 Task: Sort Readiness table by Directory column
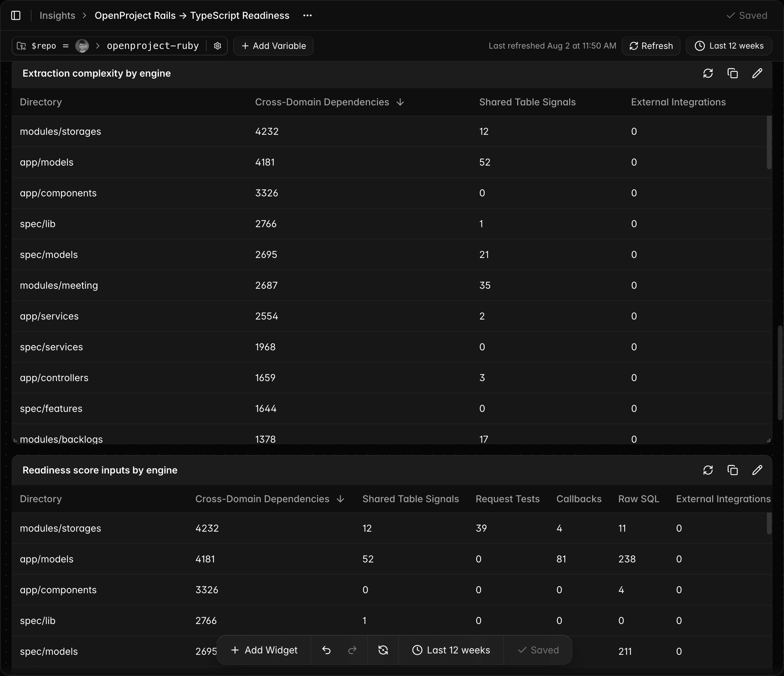point(41,499)
